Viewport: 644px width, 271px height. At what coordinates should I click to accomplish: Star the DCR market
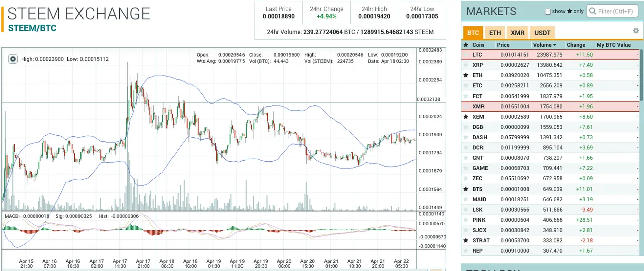pyautogui.click(x=466, y=147)
